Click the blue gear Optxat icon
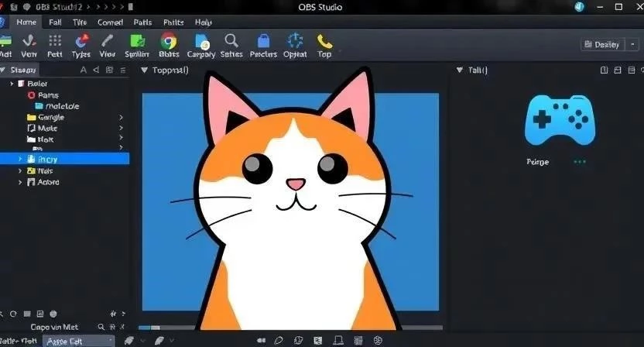644x347 pixels. click(295, 42)
